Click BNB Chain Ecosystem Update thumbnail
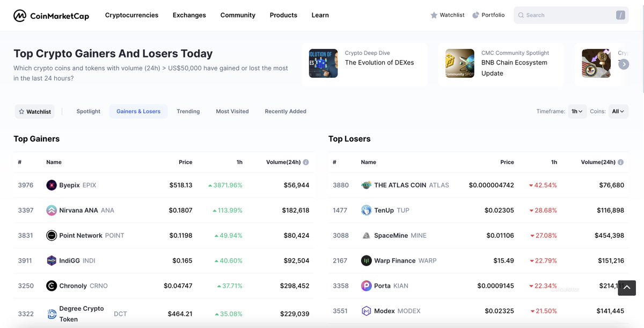 click(459, 63)
